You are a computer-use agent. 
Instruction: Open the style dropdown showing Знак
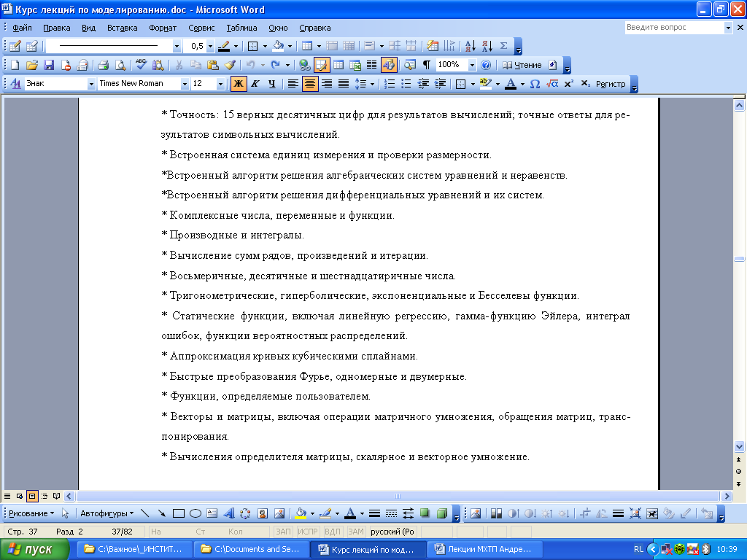click(x=91, y=85)
